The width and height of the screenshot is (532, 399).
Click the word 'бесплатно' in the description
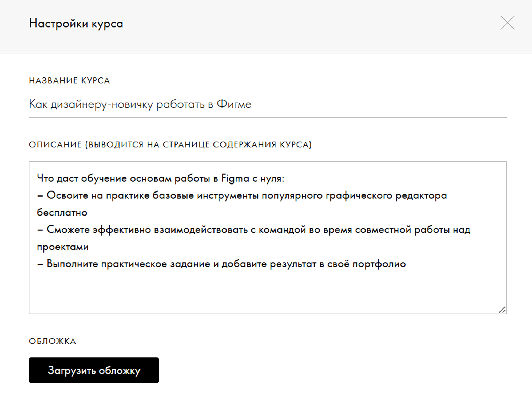[62, 213]
